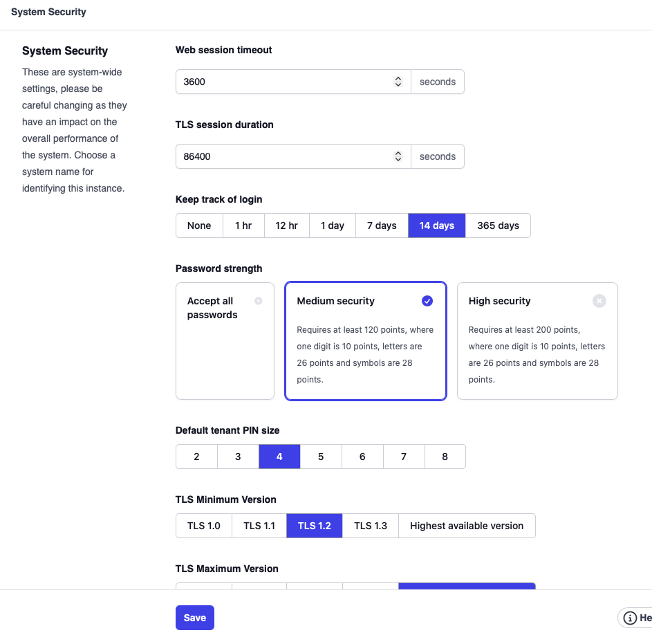Set default tenant PIN size to 2
Viewport: 652px width, 644px height.
pyautogui.click(x=196, y=457)
